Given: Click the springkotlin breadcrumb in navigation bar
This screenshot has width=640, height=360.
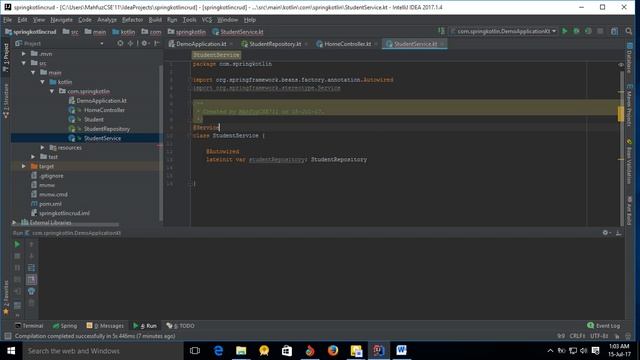Looking at the screenshot, I should (x=187, y=31).
